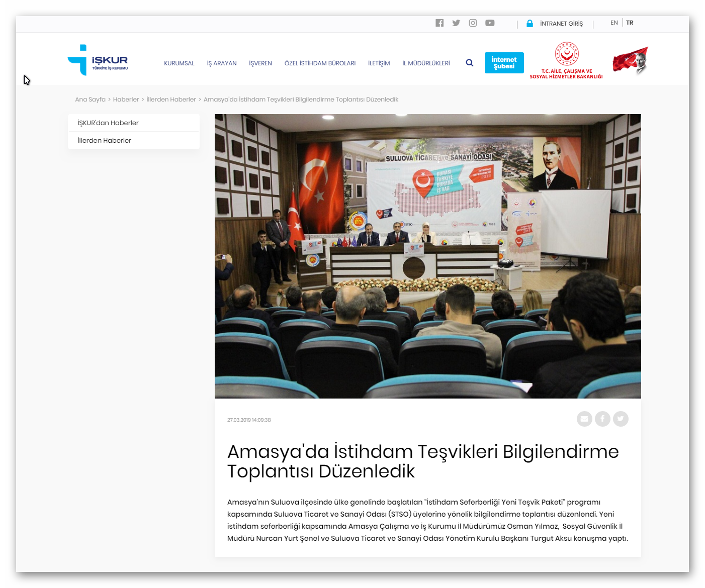This screenshot has width=705, height=588.
Task: Click the search magnifier icon
Action: 470,63
